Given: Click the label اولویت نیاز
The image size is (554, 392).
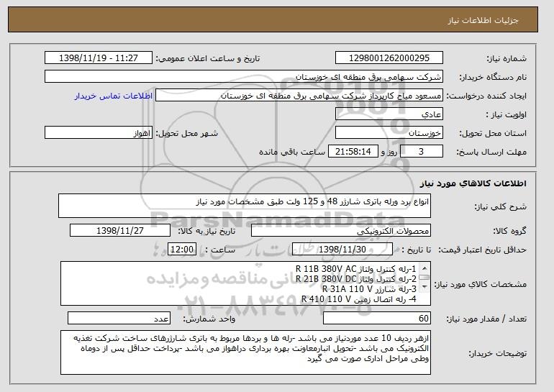Looking at the screenshot, I should [507, 114].
